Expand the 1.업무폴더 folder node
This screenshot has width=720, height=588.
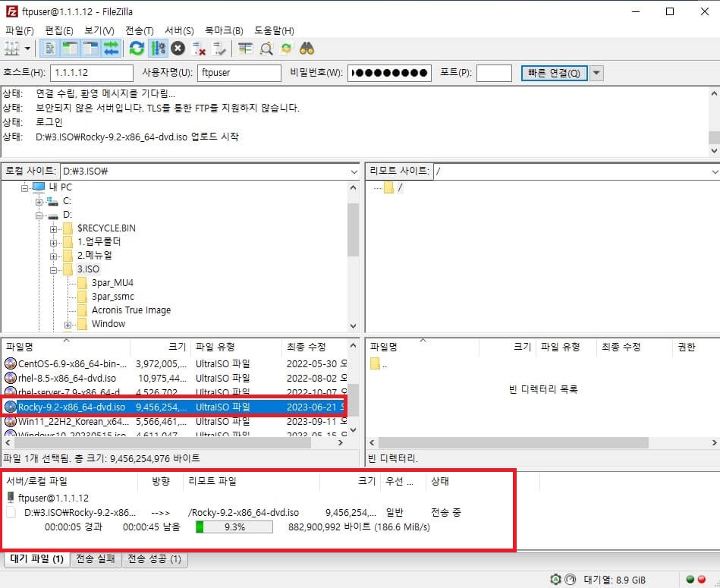(x=54, y=243)
